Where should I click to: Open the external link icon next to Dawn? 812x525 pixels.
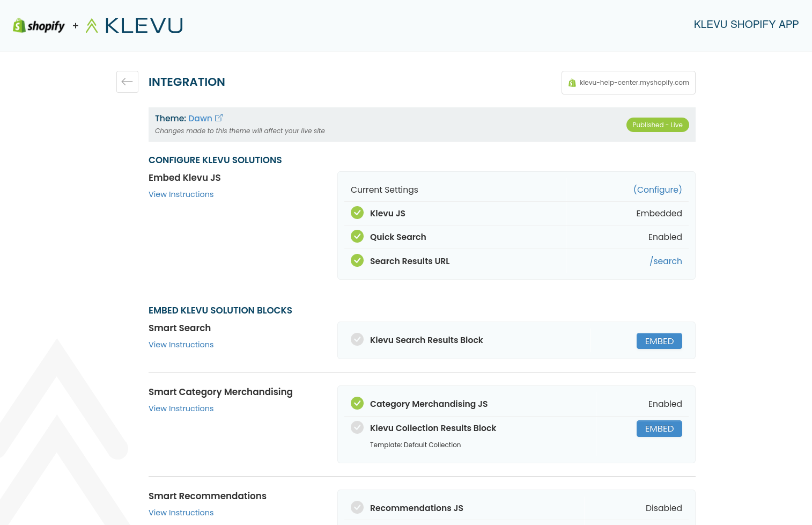pos(219,118)
